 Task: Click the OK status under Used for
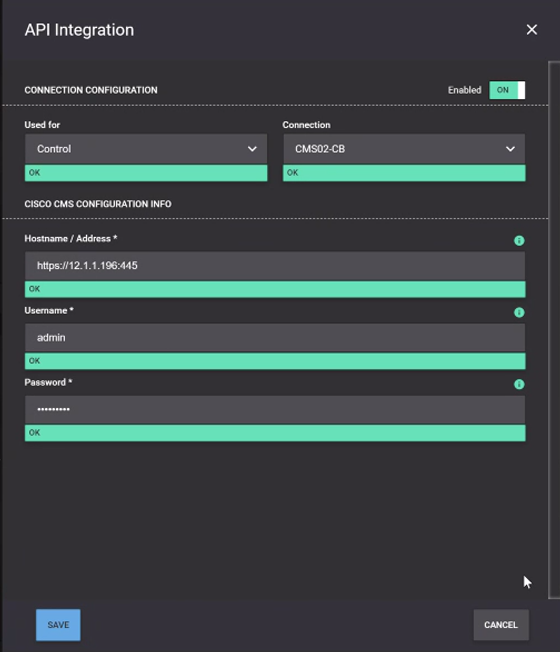146,173
